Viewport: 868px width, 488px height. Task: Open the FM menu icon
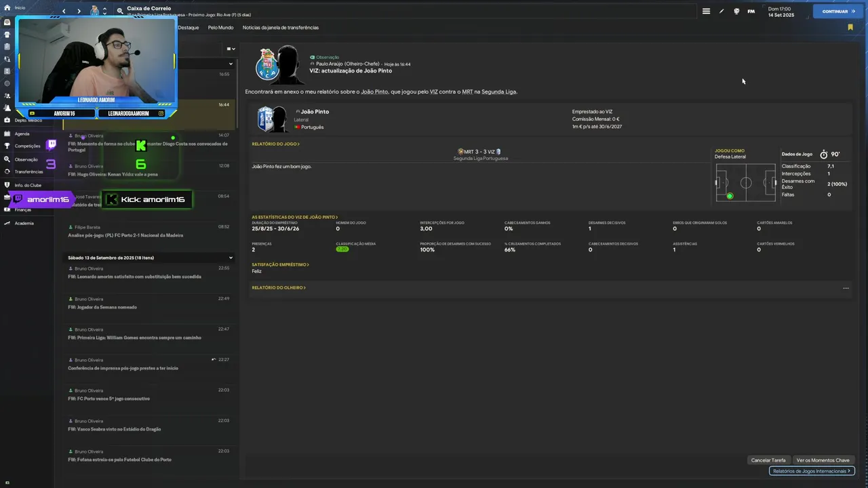(751, 11)
